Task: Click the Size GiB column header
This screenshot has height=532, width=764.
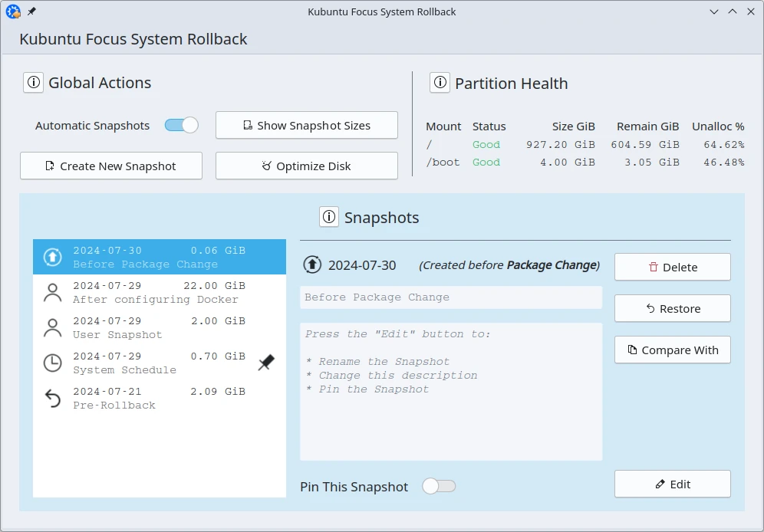Action: click(x=574, y=126)
